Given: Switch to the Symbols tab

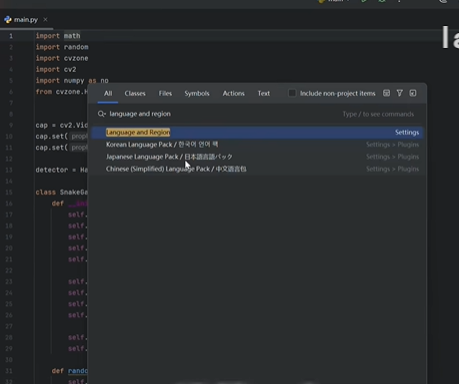Looking at the screenshot, I should (x=197, y=94).
